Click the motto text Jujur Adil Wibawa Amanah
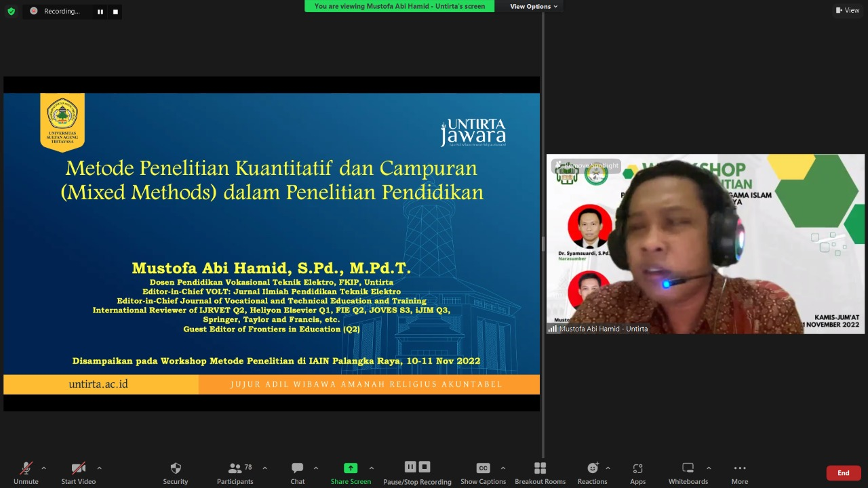The image size is (868, 488). (x=366, y=384)
